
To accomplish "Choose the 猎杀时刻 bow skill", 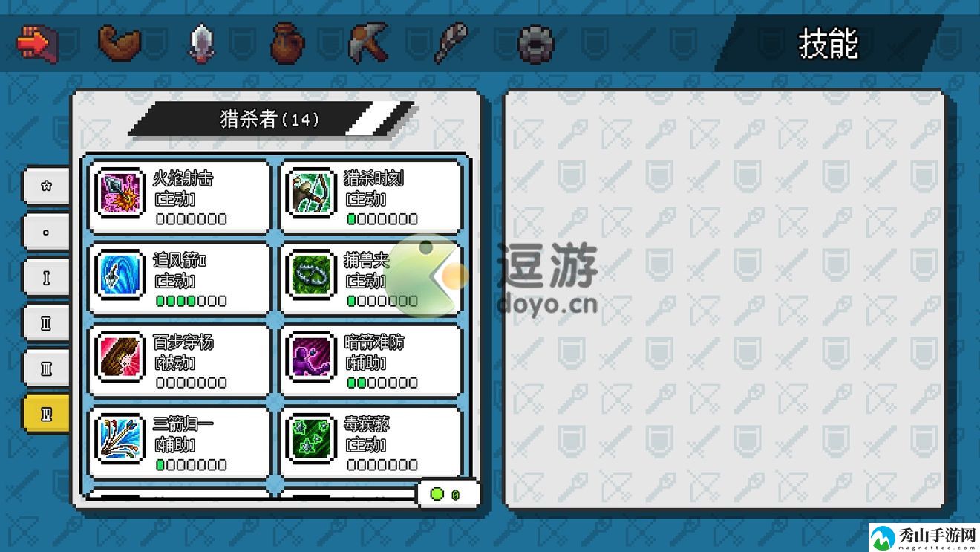I will click(371, 198).
